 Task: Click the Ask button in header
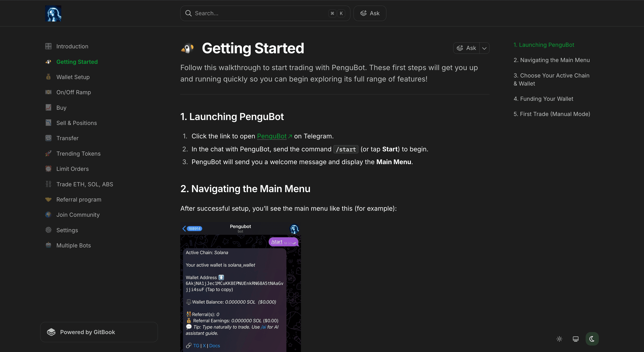370,13
